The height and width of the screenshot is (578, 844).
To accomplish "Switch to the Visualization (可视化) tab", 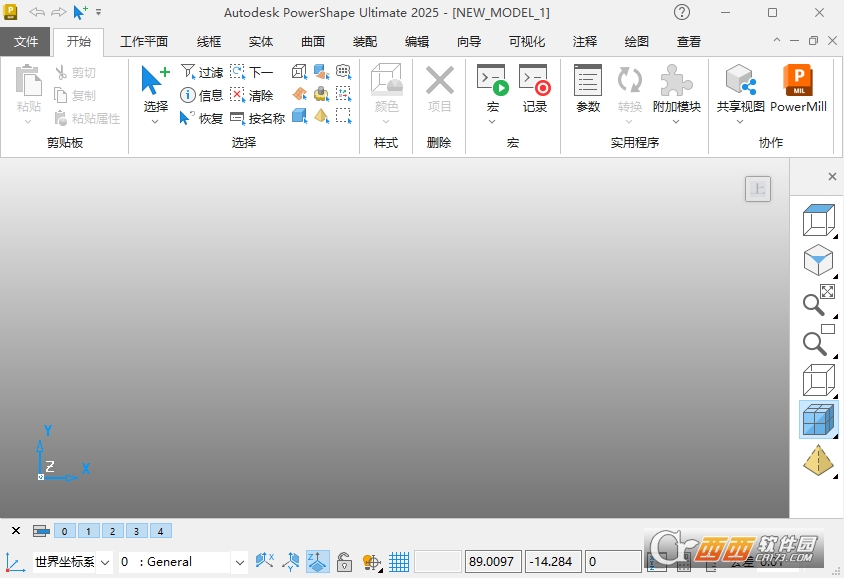I will click(526, 41).
